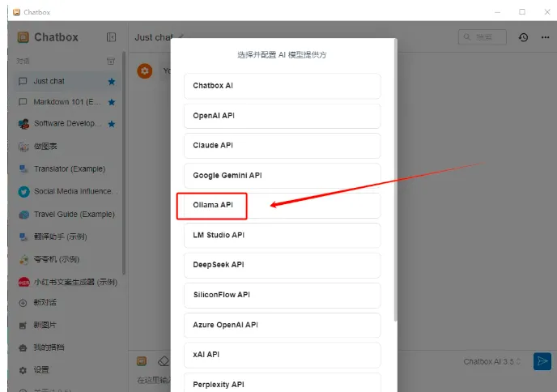Unstar the Markdown 101 conversation
The width and height of the screenshot is (557, 392).
click(112, 102)
